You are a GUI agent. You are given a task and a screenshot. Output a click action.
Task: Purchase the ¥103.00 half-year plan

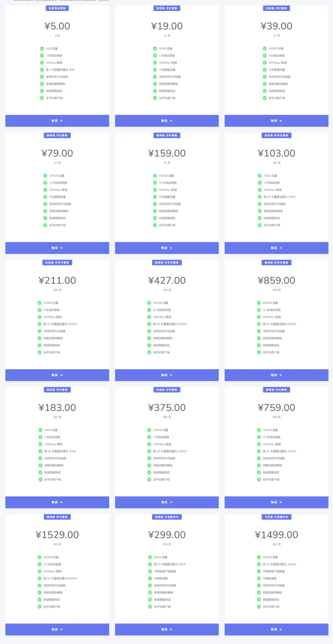coord(276,248)
